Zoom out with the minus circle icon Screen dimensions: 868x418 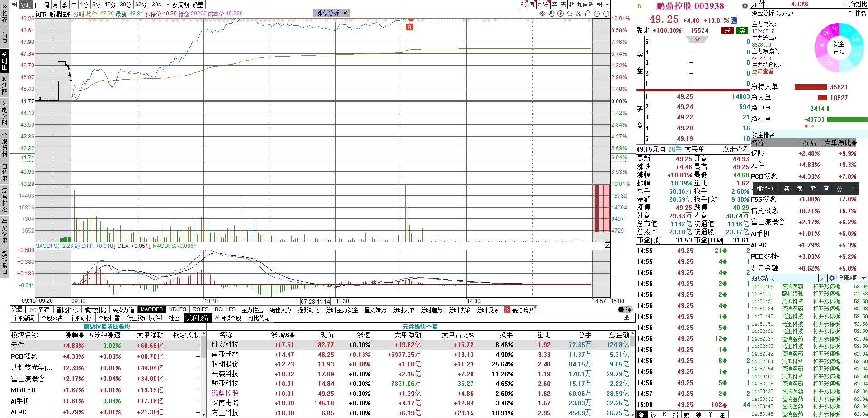[606, 14]
